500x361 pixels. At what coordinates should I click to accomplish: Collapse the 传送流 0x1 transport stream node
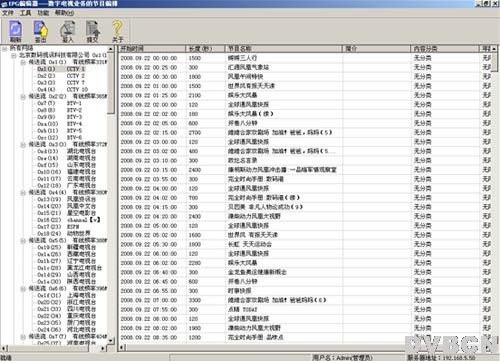pyautogui.click(x=23, y=62)
